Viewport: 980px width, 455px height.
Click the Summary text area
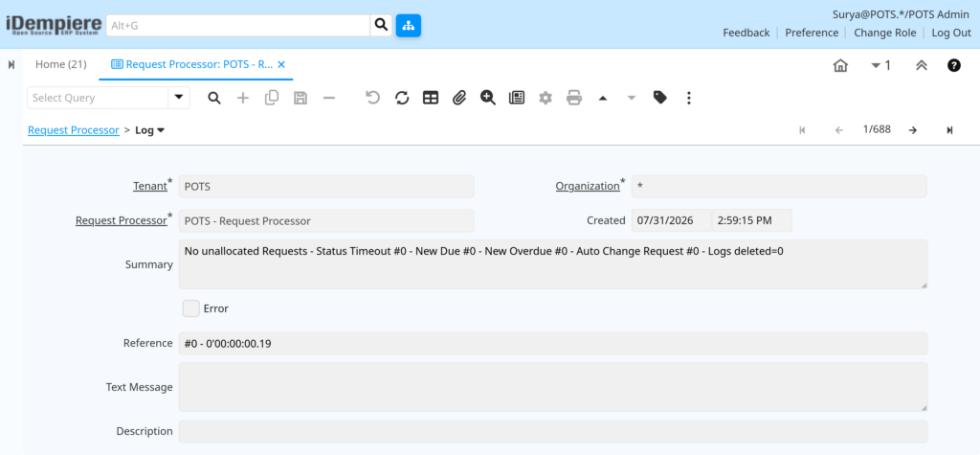(x=553, y=264)
